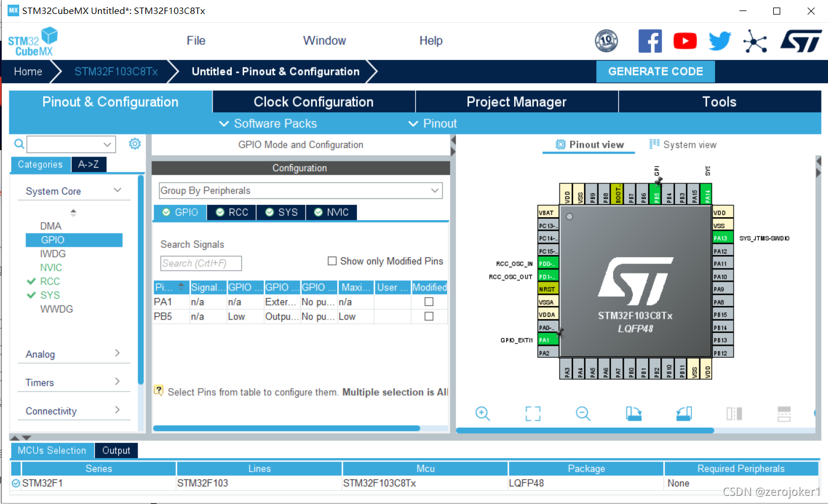Select the SYS configuration tab
Screen dimensions: 828x504
pyautogui.click(x=282, y=212)
